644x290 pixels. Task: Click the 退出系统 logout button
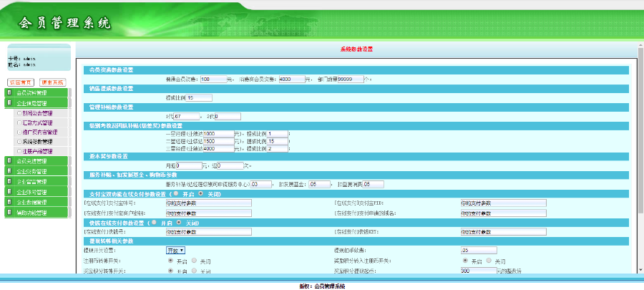52,82
